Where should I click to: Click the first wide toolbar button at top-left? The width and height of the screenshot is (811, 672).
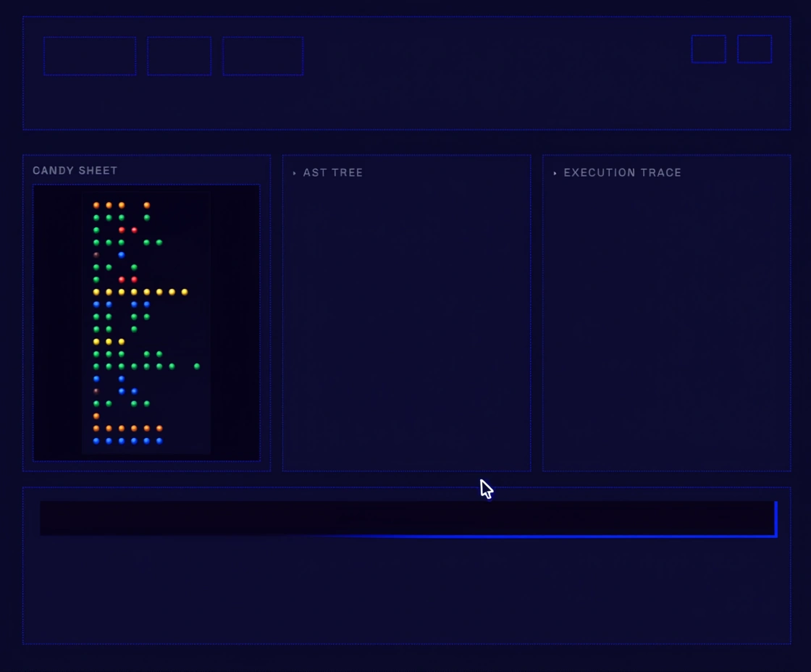pyautogui.click(x=90, y=56)
